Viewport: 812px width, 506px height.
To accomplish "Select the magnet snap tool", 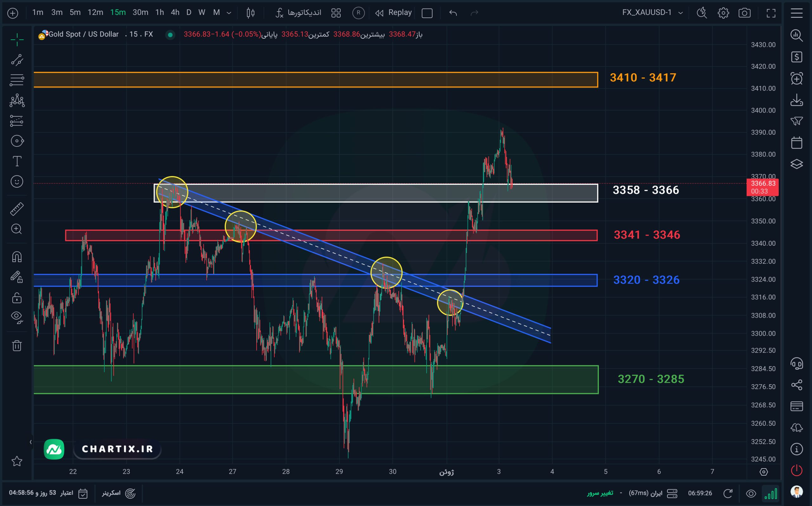I will pyautogui.click(x=17, y=257).
